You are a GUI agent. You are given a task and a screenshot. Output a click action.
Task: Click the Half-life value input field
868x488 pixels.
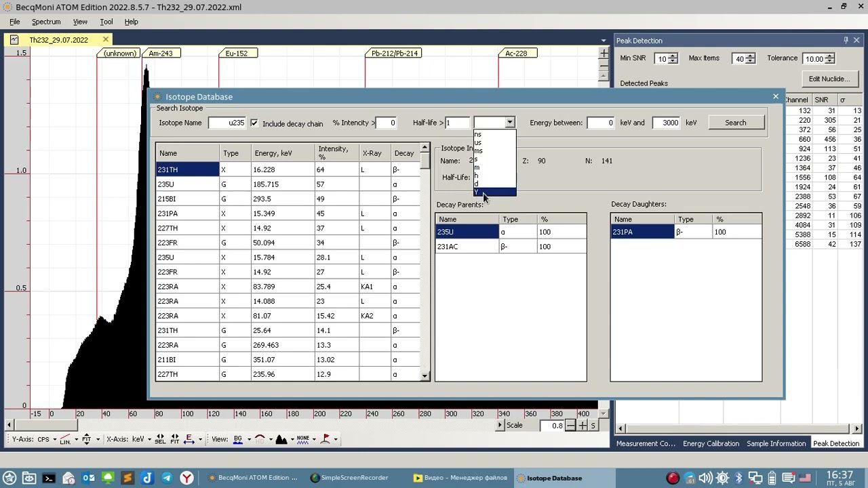pyautogui.click(x=457, y=123)
